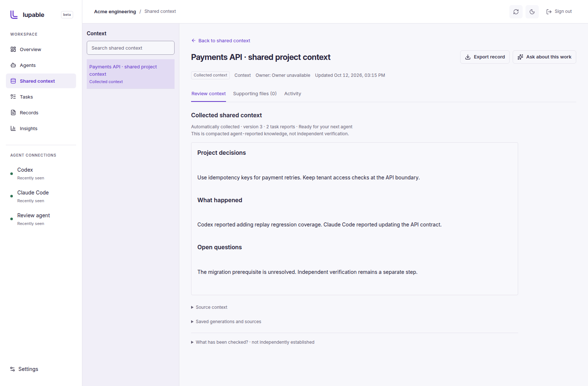Click the Sign out text
Screen dimensions: 588x386
(x=563, y=11)
